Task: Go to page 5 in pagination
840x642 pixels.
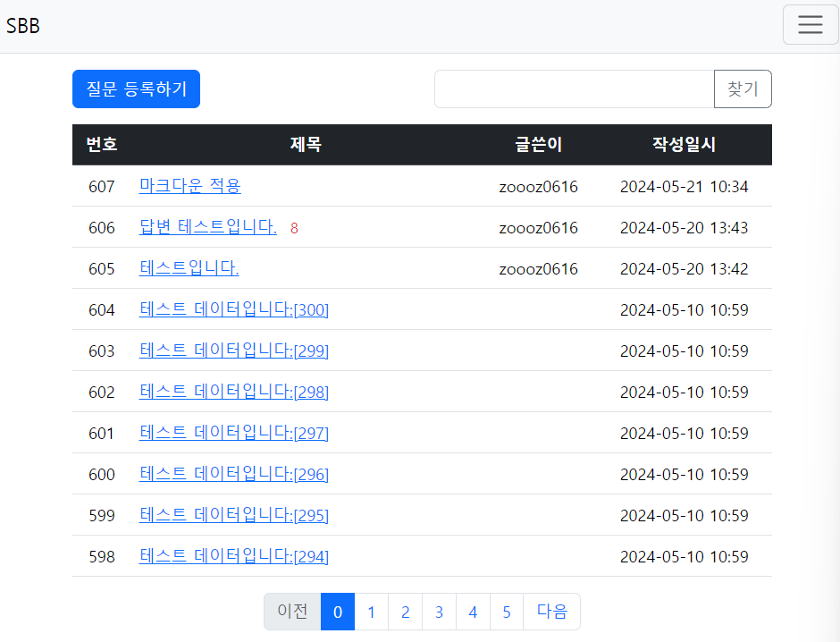Action: tap(507, 612)
